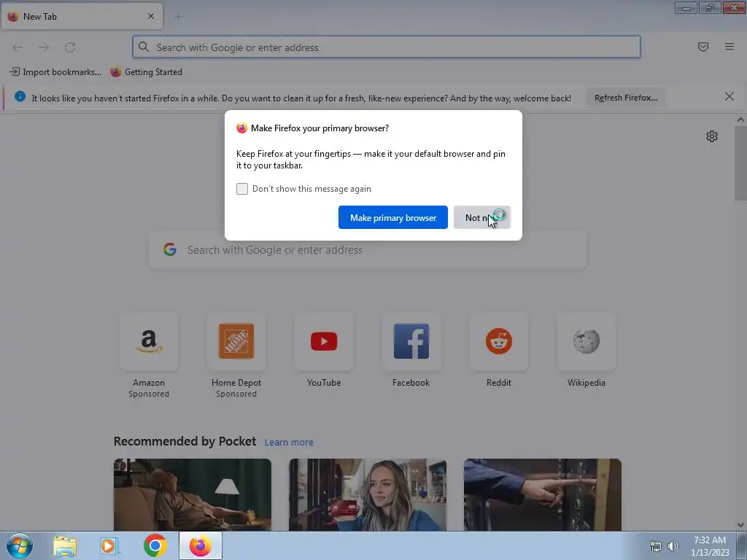
Task: Click the Firefox taskbar button
Action: [201, 545]
